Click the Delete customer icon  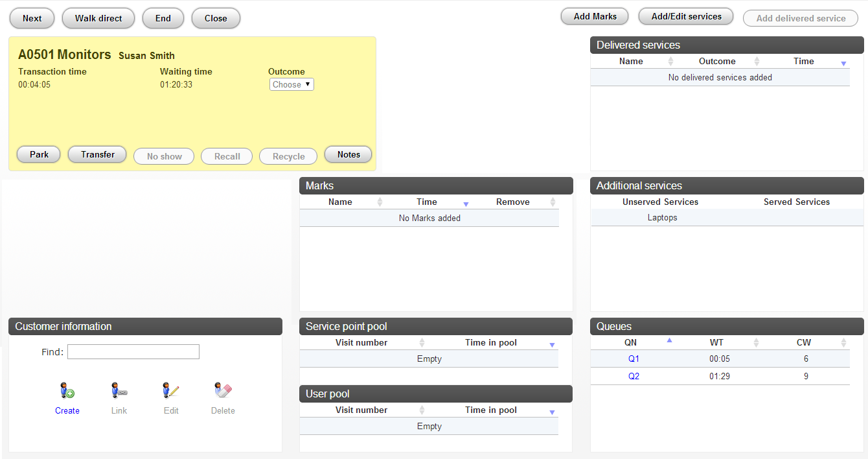(223, 391)
